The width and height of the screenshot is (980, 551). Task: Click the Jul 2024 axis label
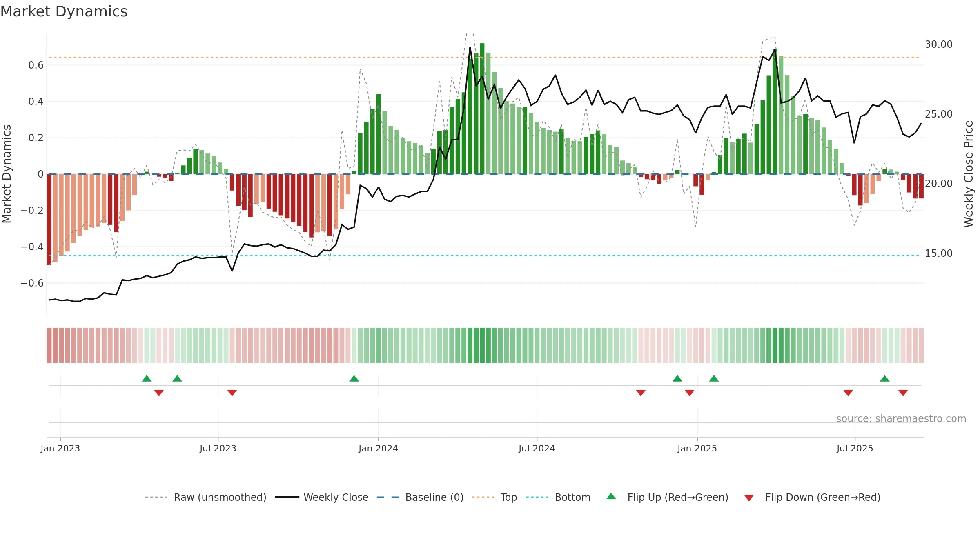(537, 448)
